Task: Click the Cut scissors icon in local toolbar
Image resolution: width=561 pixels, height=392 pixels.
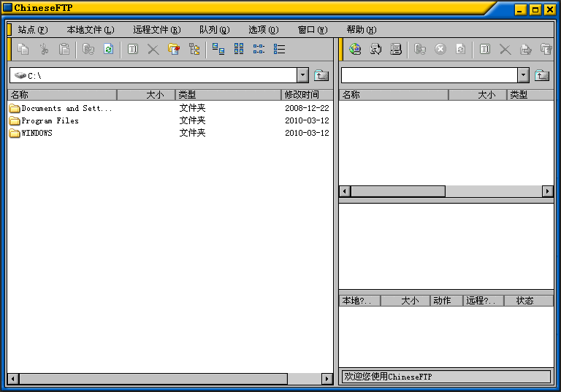Action: [44, 49]
